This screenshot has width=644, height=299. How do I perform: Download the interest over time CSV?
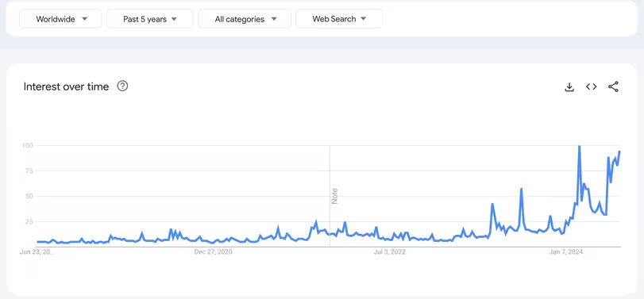pyautogui.click(x=569, y=86)
